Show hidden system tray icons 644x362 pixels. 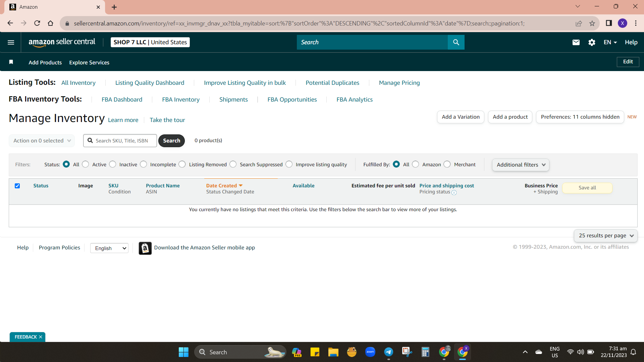point(525,352)
